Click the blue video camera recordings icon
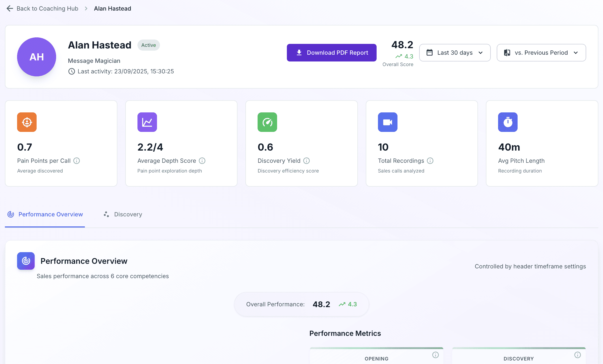The image size is (603, 364). point(388,122)
